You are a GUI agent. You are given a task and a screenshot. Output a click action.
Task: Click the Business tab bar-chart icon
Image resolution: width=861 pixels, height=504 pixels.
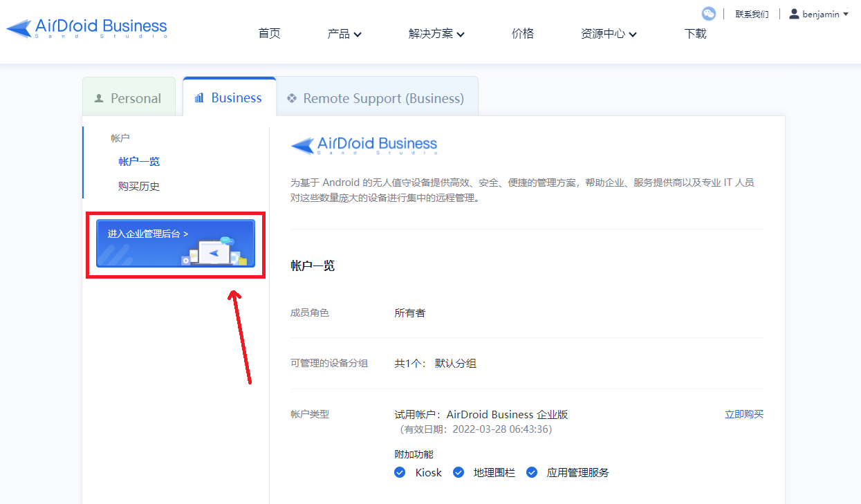(x=199, y=98)
